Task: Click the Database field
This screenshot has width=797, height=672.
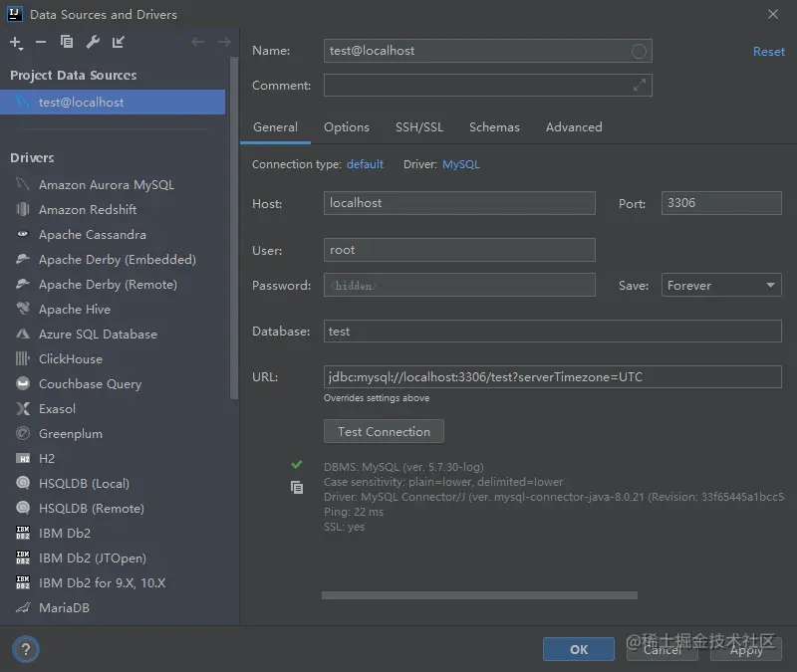Action: pyautogui.click(x=553, y=332)
